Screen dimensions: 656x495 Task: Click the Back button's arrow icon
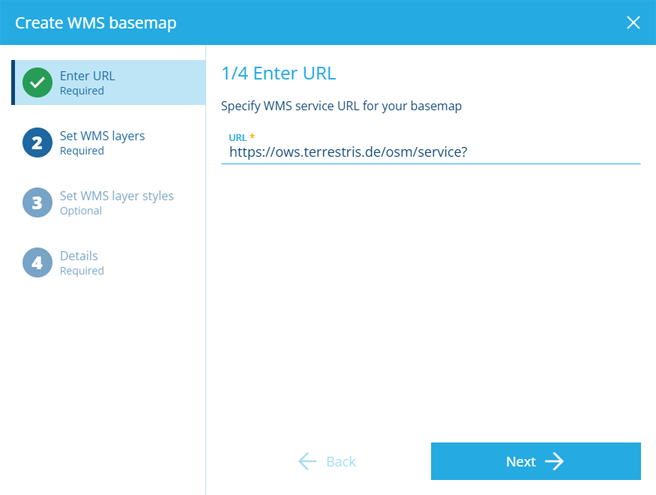coord(307,461)
